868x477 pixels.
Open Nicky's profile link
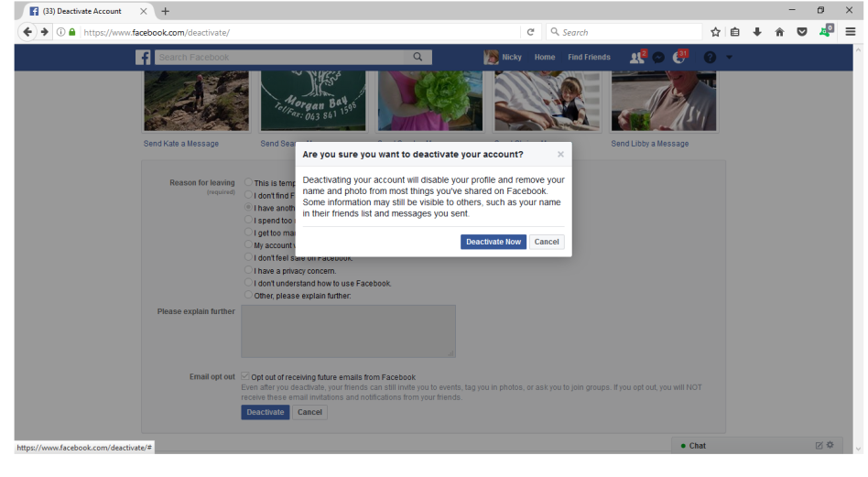(503, 57)
